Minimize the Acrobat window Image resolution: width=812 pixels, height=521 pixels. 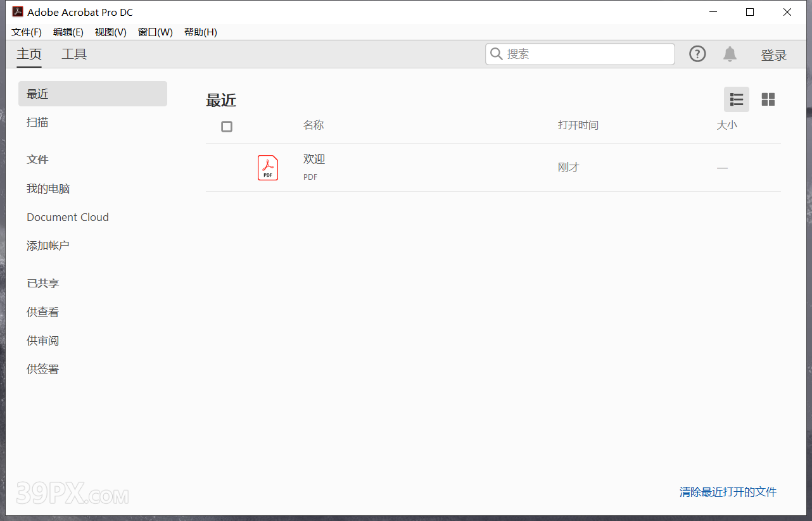point(714,12)
